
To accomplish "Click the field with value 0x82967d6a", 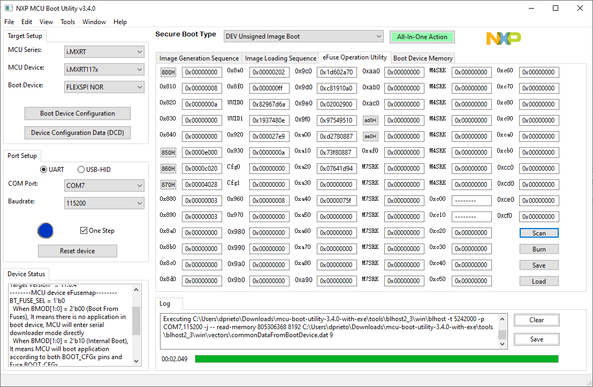I will coord(269,104).
